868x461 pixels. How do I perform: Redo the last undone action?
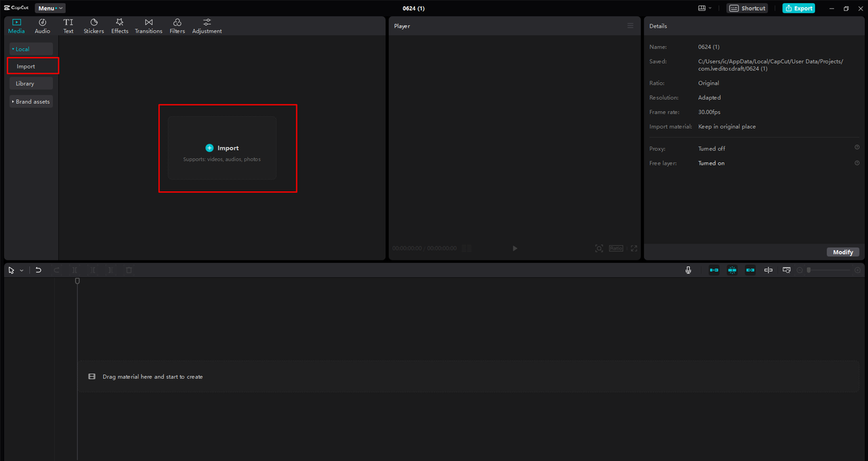57,270
